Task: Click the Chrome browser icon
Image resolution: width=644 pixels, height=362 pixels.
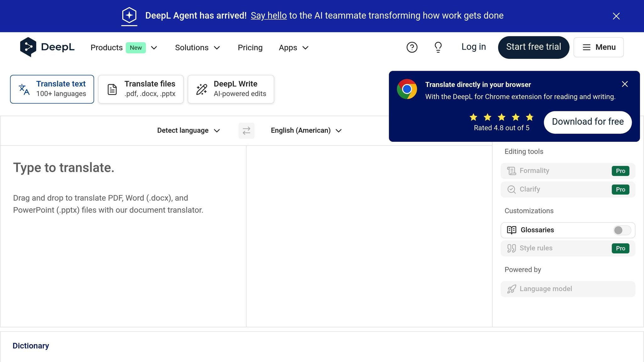Action: pos(407,89)
